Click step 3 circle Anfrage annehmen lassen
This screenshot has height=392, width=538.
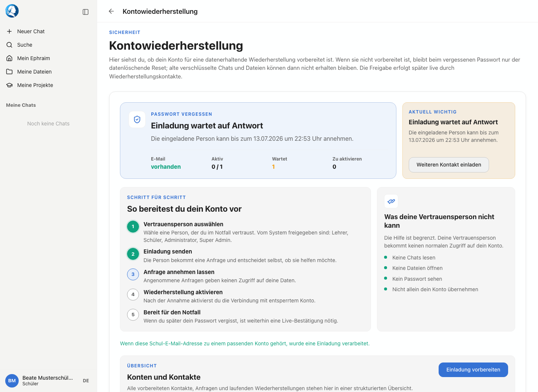(133, 274)
